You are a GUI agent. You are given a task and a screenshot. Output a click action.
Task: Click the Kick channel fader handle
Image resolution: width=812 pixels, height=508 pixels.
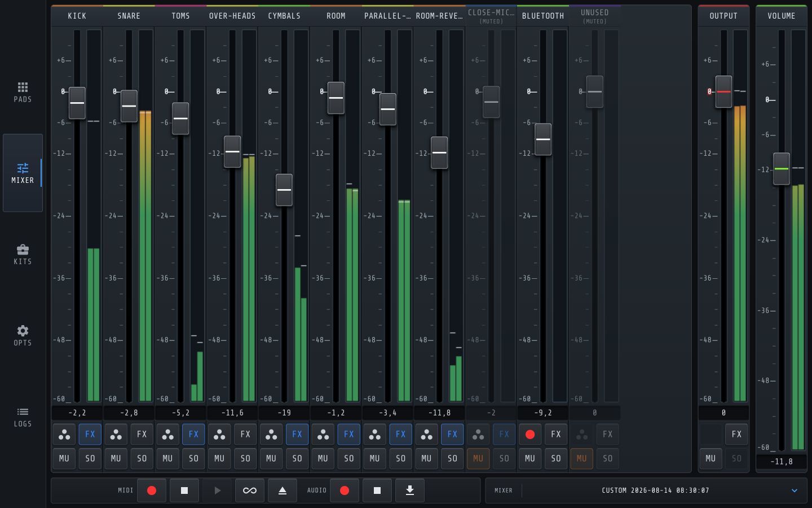click(x=77, y=103)
